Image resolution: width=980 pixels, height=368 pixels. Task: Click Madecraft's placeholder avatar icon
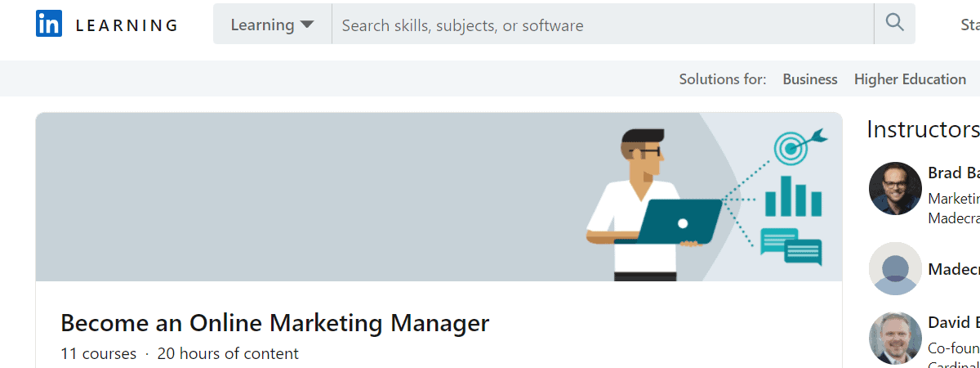pos(895,268)
